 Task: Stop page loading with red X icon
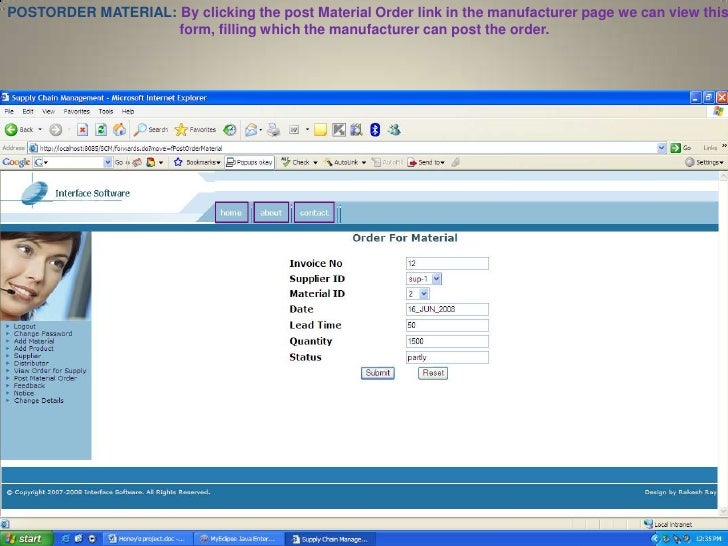point(82,130)
